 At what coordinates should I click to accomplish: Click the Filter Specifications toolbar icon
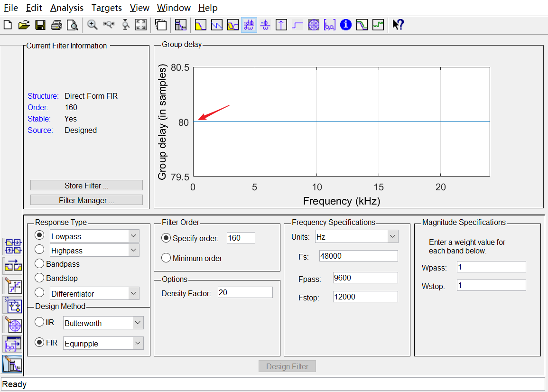[180, 25]
